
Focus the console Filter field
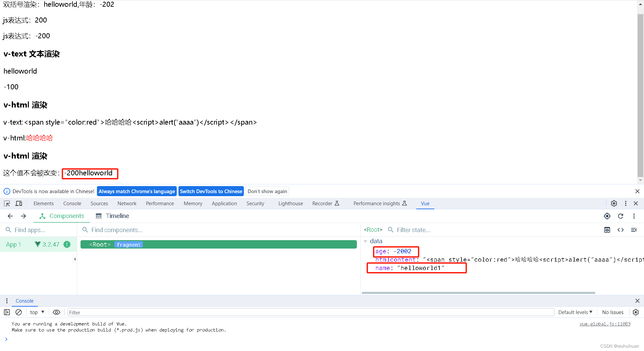311,312
